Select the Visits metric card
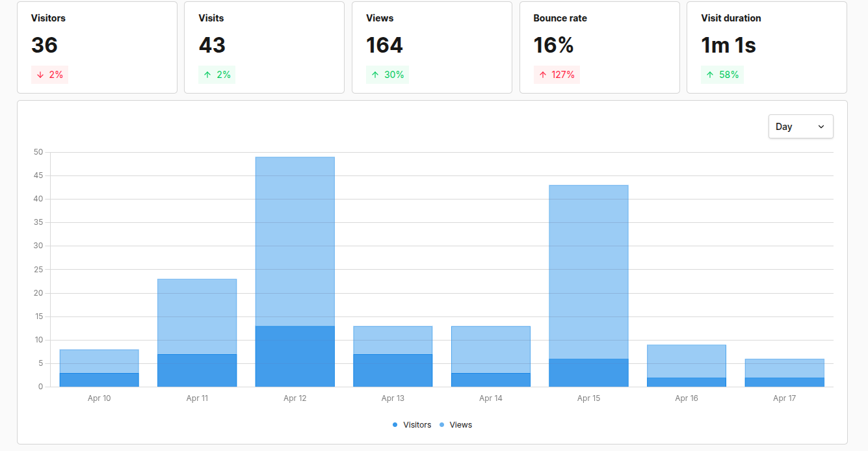The image size is (868, 451). (x=264, y=47)
